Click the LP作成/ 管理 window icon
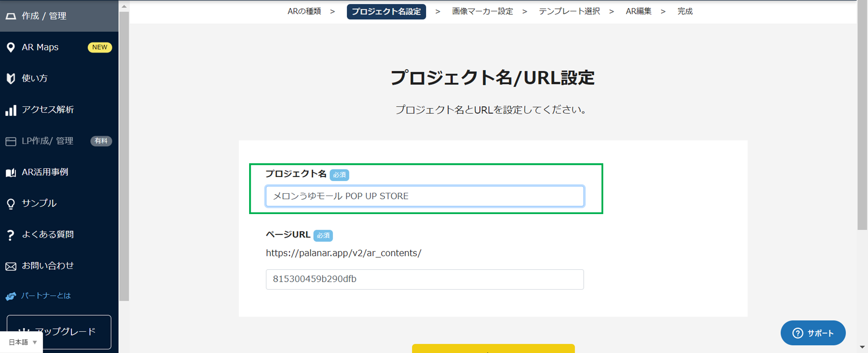868x353 pixels. click(x=11, y=141)
